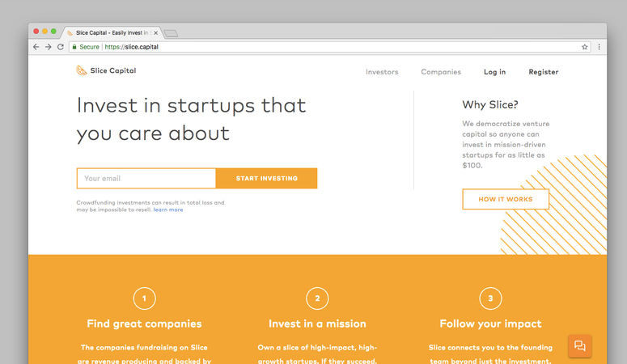
Task: Close the Slice Capital browser tab
Action: pyautogui.click(x=155, y=33)
